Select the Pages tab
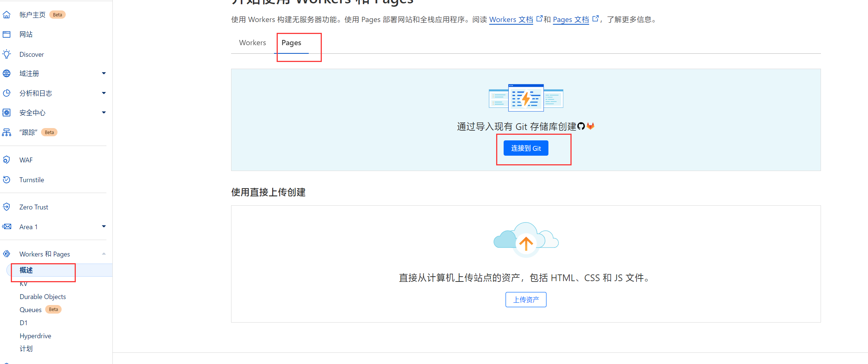This screenshot has width=868, height=364. pyautogui.click(x=291, y=43)
